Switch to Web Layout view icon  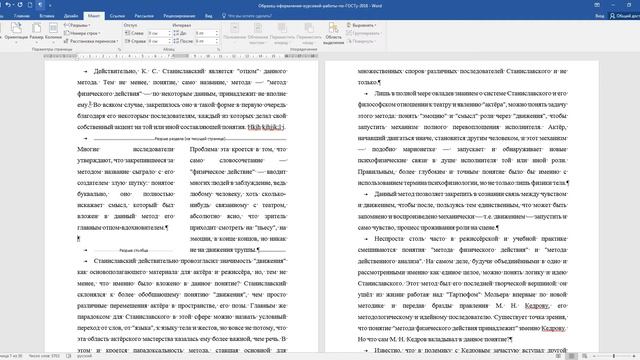point(584,356)
